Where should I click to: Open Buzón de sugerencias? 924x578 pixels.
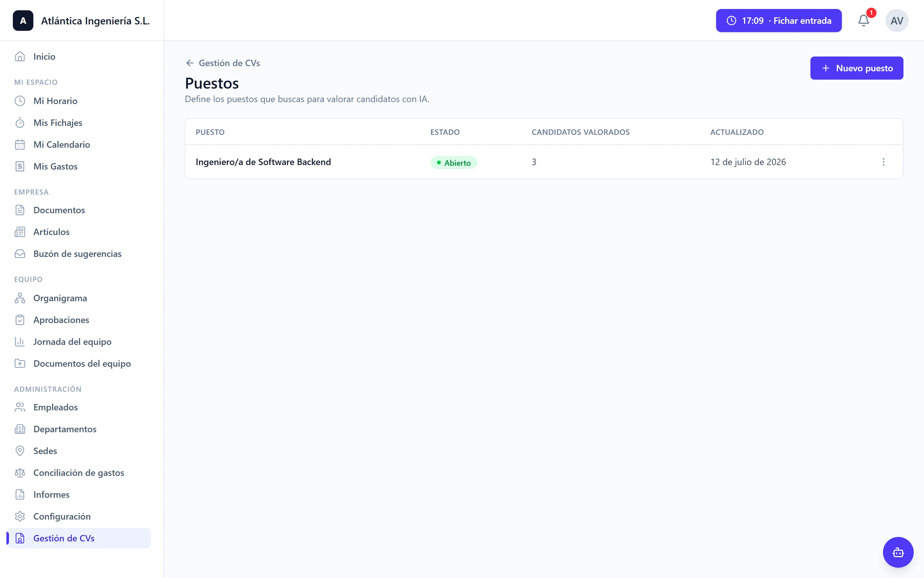tap(79, 253)
